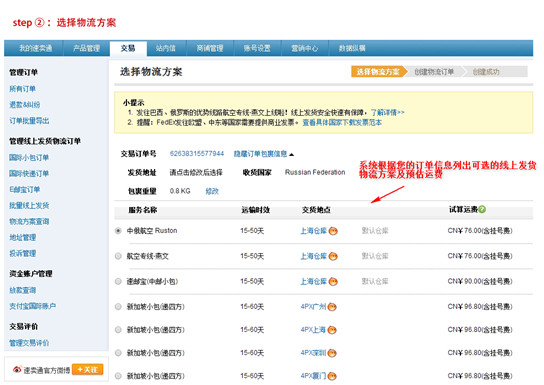The height and width of the screenshot is (385, 544).
Task: Open 订单批量导出 in sidebar
Action: pos(29,121)
